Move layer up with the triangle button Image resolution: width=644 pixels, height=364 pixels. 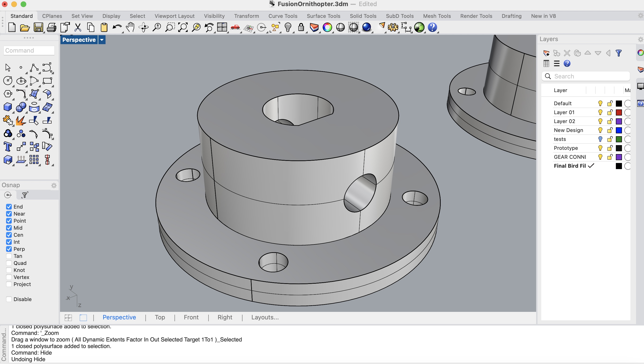coord(587,53)
